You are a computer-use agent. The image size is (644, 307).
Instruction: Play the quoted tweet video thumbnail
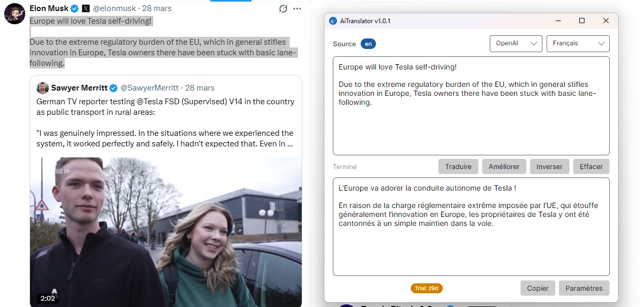click(165, 232)
